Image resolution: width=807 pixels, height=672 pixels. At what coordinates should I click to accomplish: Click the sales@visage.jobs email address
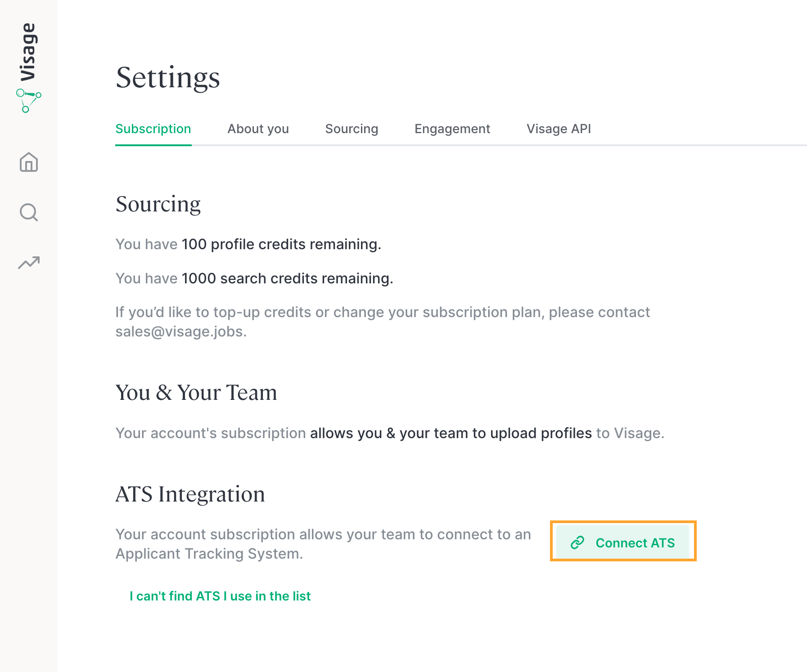coord(179,332)
